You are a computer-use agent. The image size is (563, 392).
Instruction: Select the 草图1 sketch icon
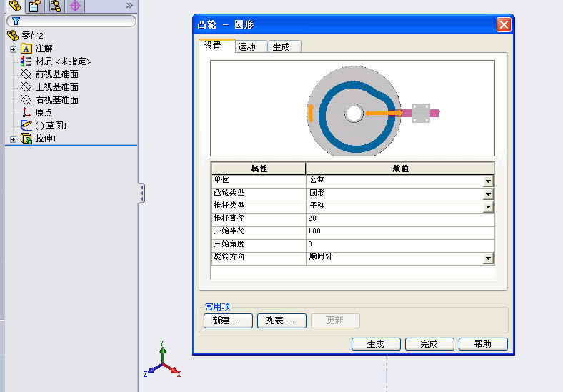(26, 125)
